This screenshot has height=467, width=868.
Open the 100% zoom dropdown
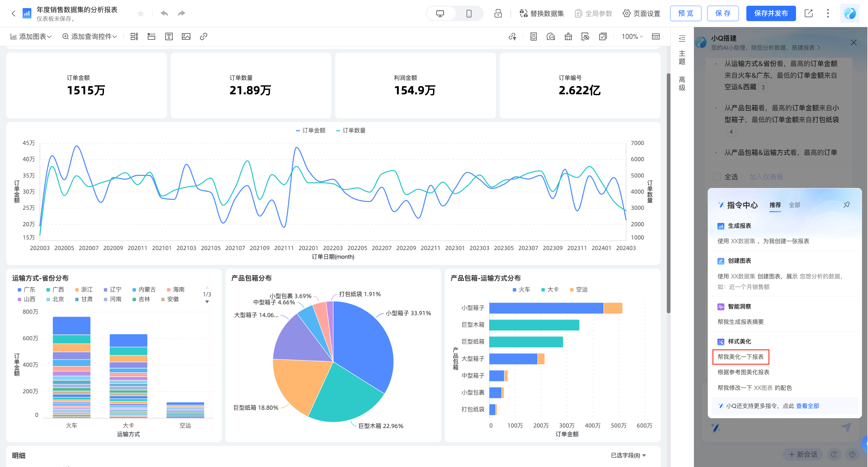pyautogui.click(x=632, y=36)
